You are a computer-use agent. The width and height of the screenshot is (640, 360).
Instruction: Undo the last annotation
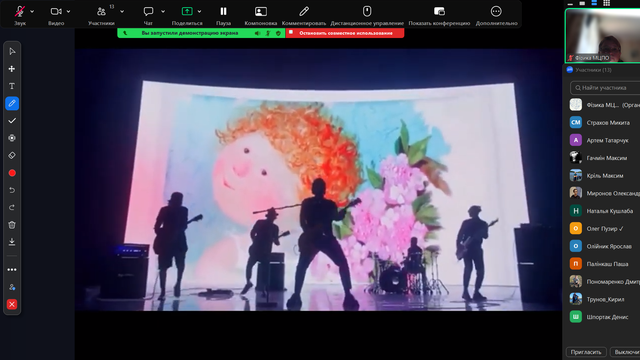tap(12, 190)
